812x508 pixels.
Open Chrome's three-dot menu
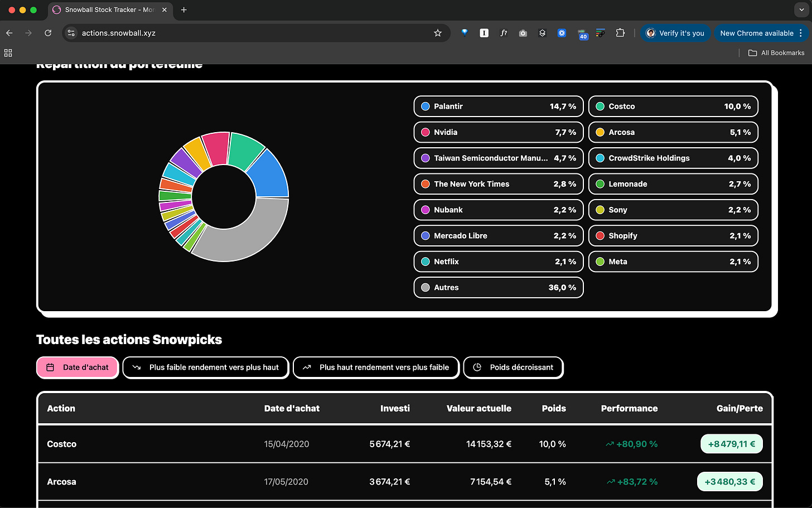[801, 33]
